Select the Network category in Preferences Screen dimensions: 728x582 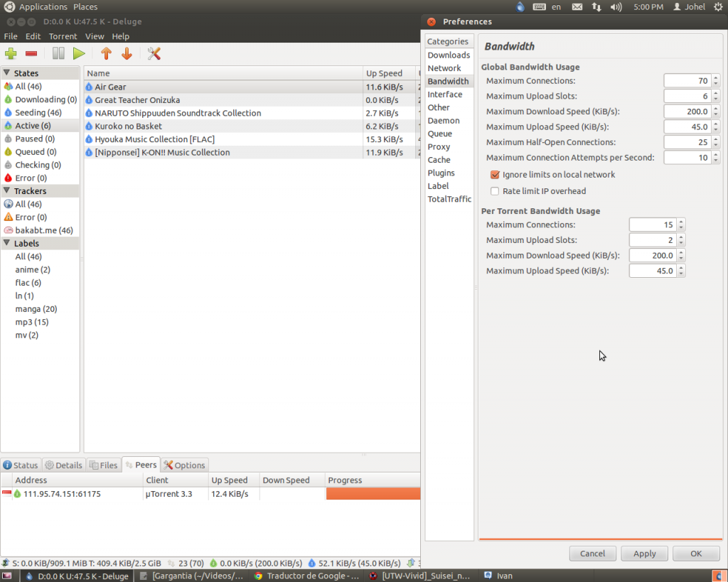(x=444, y=68)
